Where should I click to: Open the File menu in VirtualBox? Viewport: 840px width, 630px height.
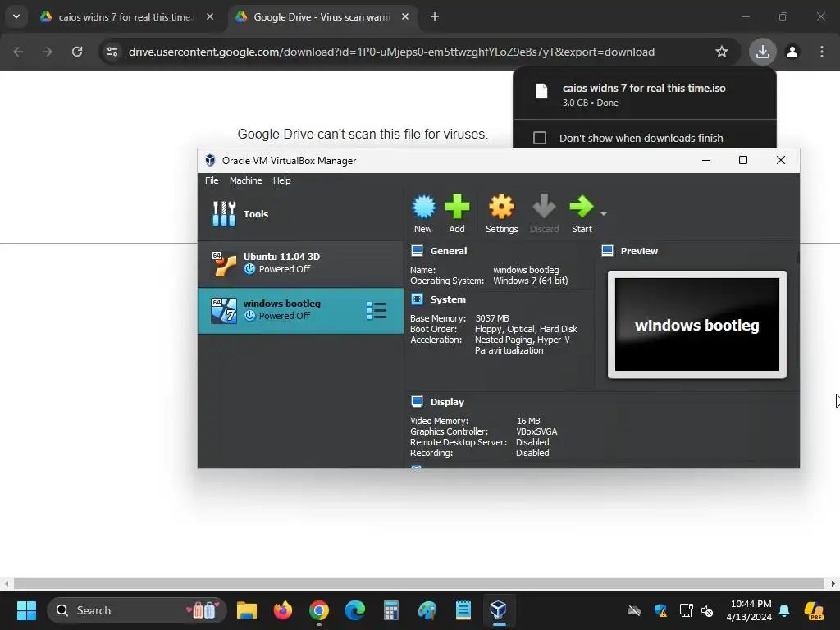pos(212,180)
